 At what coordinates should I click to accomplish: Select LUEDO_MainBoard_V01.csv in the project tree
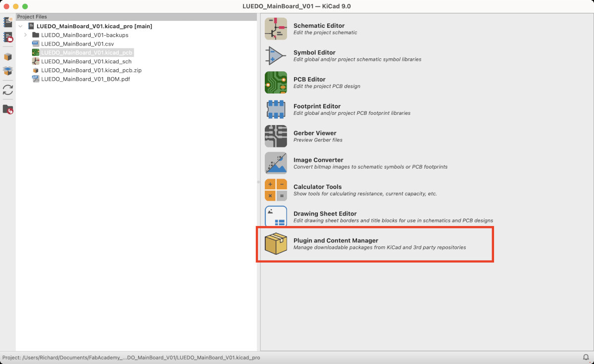(x=77, y=44)
